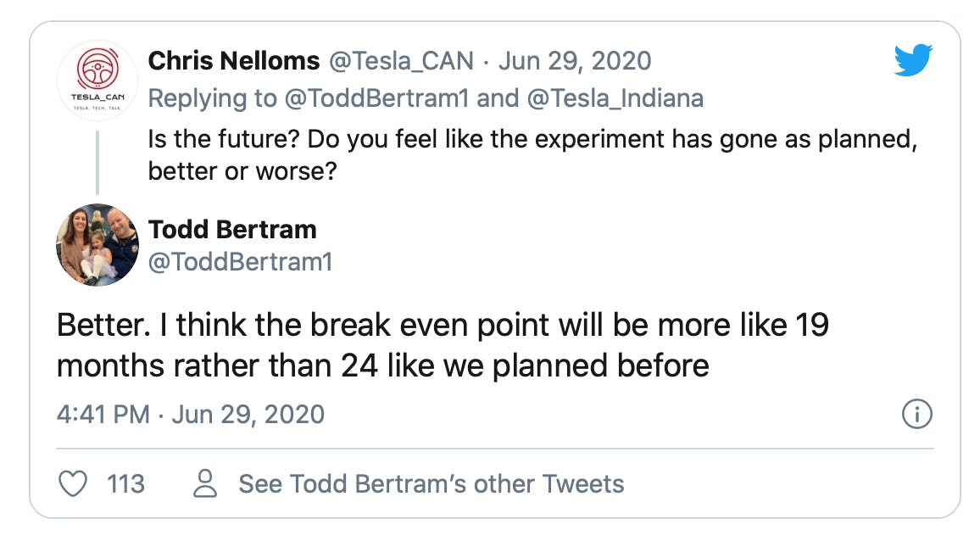The height and width of the screenshot is (541, 980).
Task: Click the 113 likes count
Action: pyautogui.click(x=125, y=484)
